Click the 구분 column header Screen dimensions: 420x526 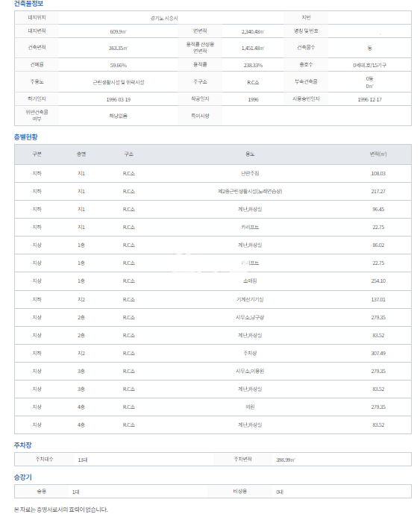37,154
